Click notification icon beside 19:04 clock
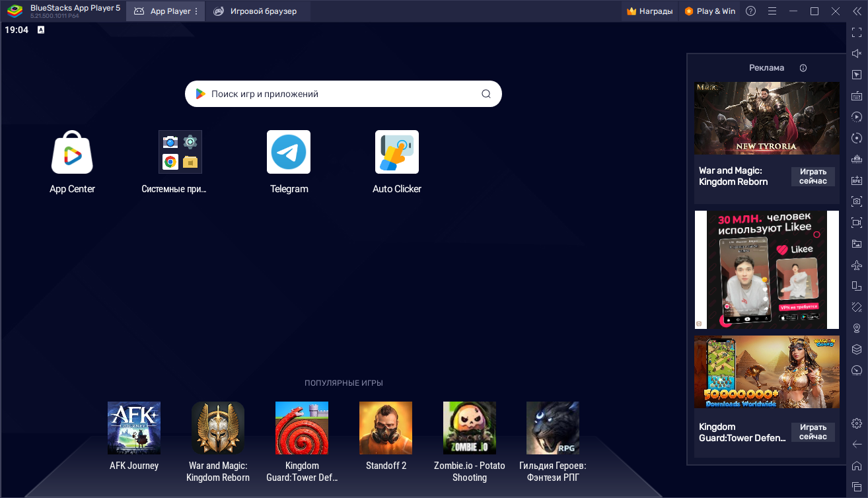868x498 pixels. coord(41,30)
